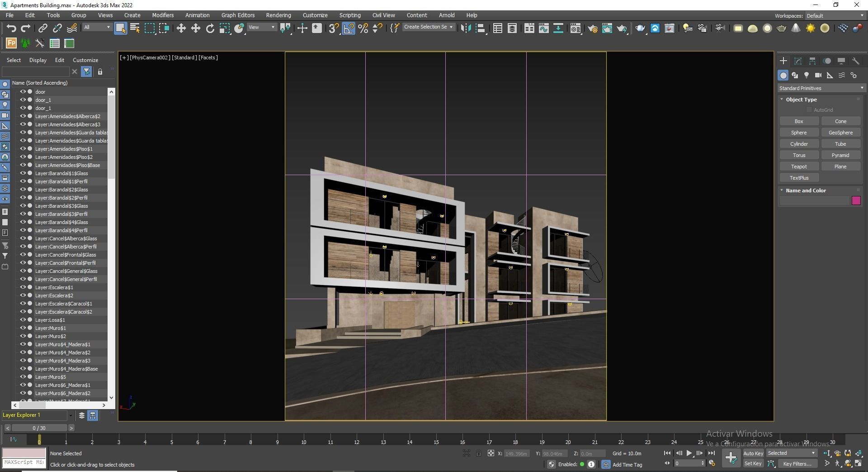Open the Arnold menu
This screenshot has width=868, height=472.
tap(447, 15)
